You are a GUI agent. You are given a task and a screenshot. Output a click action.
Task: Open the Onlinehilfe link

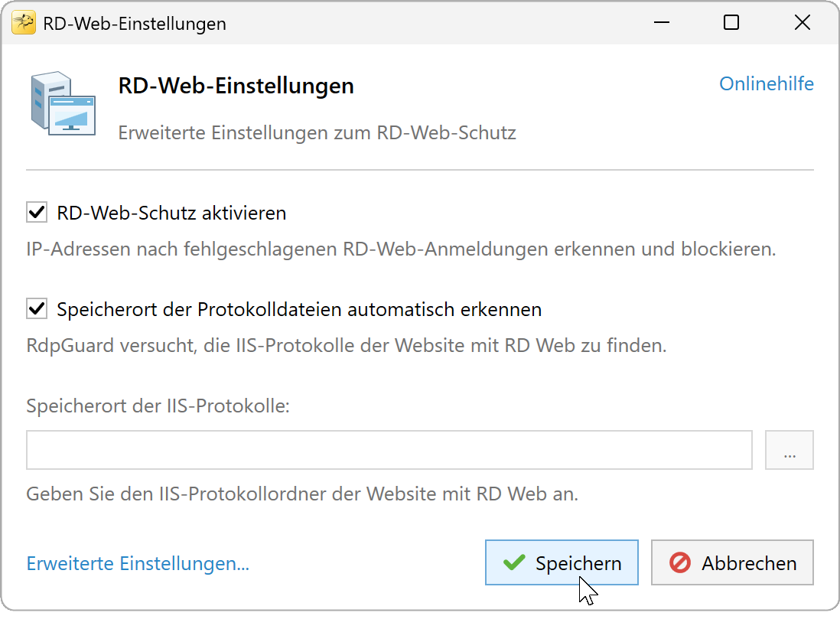click(766, 83)
